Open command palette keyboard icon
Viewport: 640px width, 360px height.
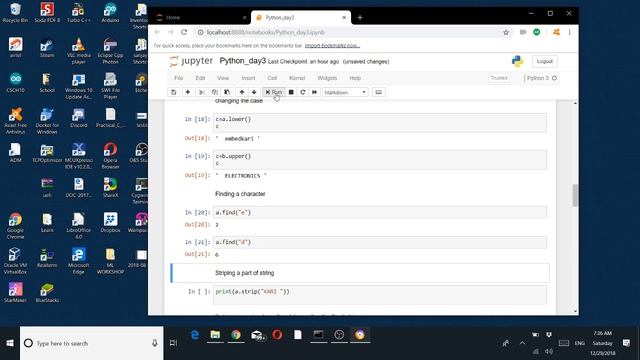click(378, 92)
